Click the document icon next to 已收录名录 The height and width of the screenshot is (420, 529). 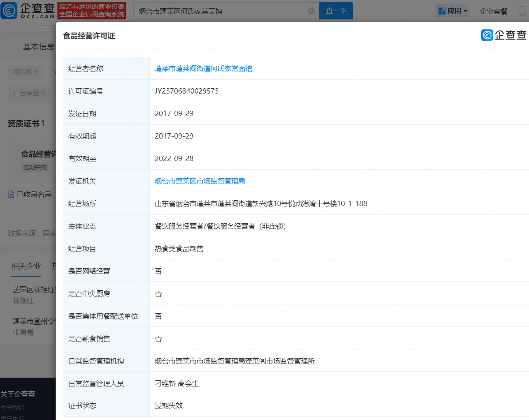(11, 194)
